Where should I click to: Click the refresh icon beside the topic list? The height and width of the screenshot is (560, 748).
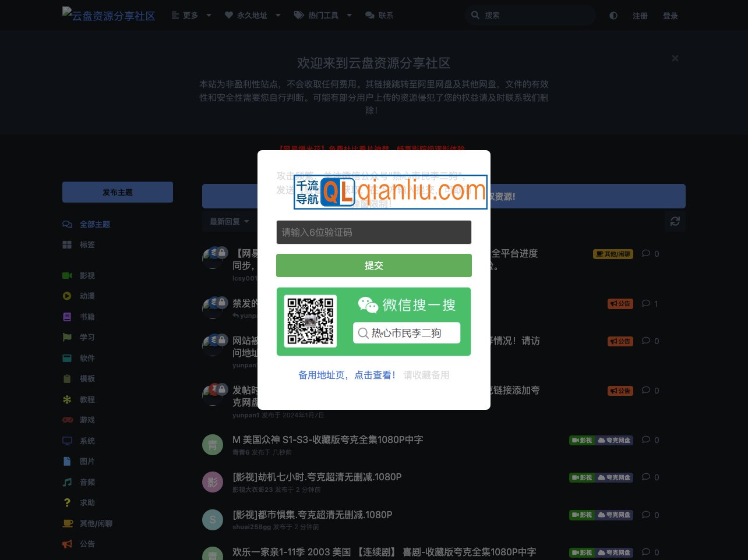(675, 221)
